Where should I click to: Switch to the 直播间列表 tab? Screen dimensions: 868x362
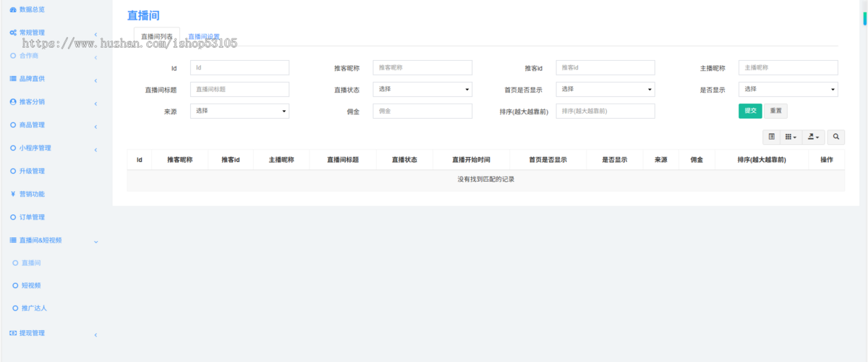pos(157,36)
